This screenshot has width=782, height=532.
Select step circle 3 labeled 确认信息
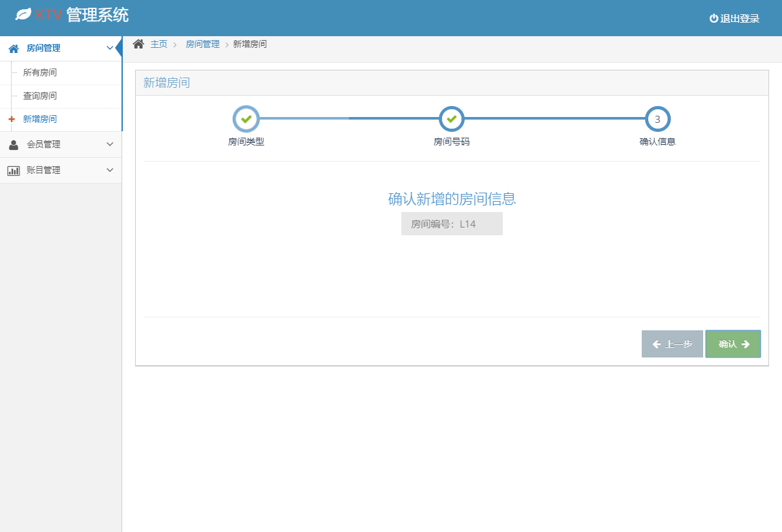pyautogui.click(x=657, y=118)
